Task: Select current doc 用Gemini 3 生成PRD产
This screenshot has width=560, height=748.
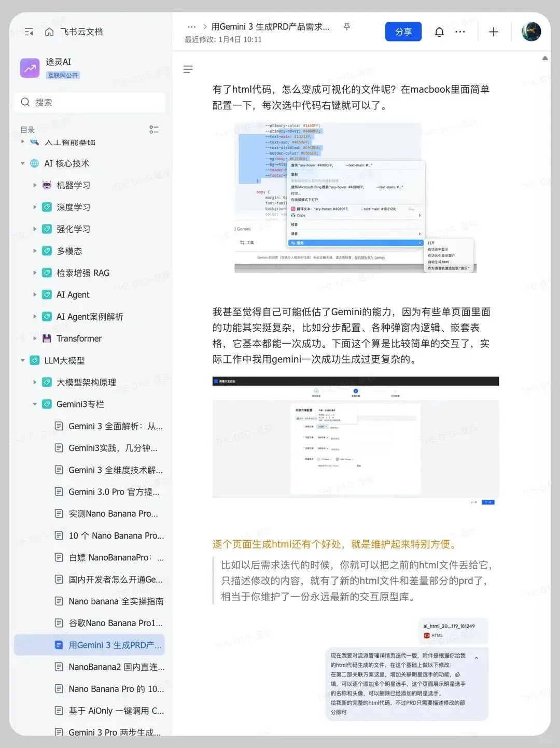Action: click(90, 645)
